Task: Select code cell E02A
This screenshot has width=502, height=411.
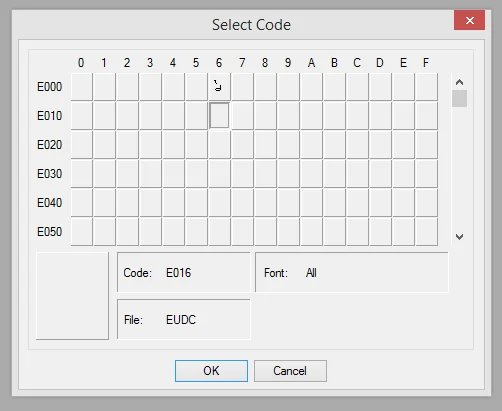Action: point(311,145)
